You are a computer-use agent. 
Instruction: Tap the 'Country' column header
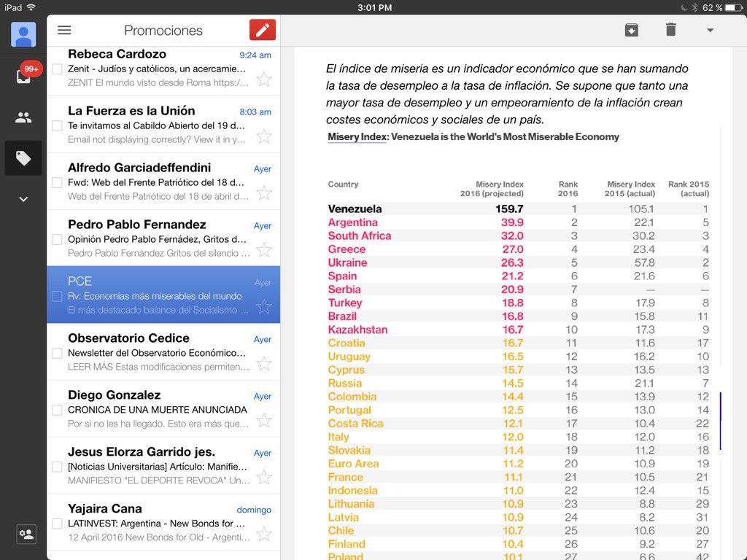point(343,184)
